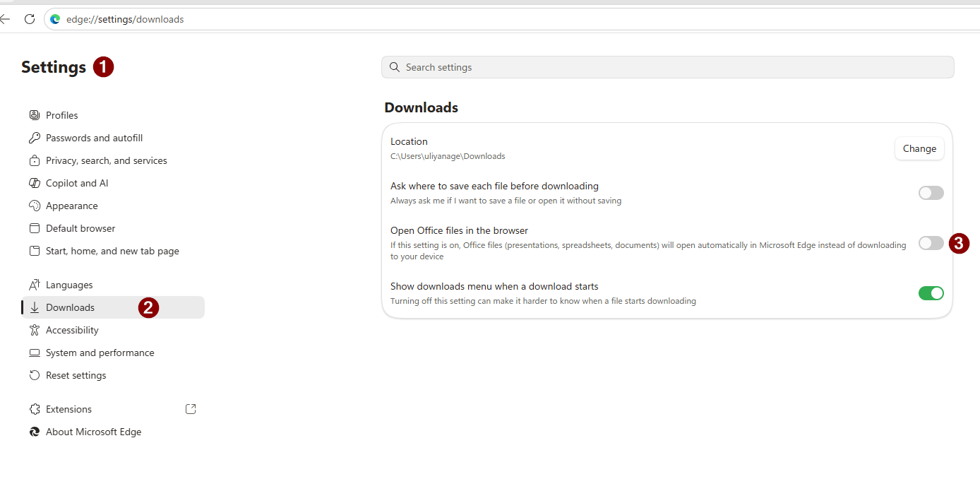The image size is (980, 479).
Task: Click the Appearance palette icon
Action: (34, 206)
